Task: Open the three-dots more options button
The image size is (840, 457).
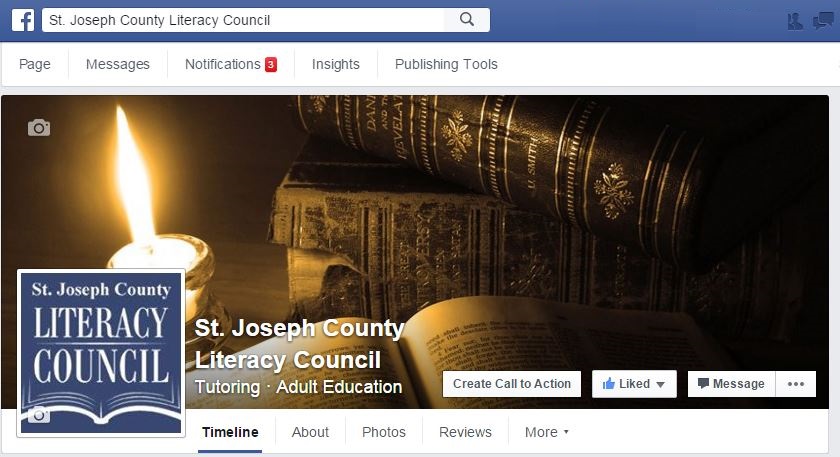Action: coord(796,384)
